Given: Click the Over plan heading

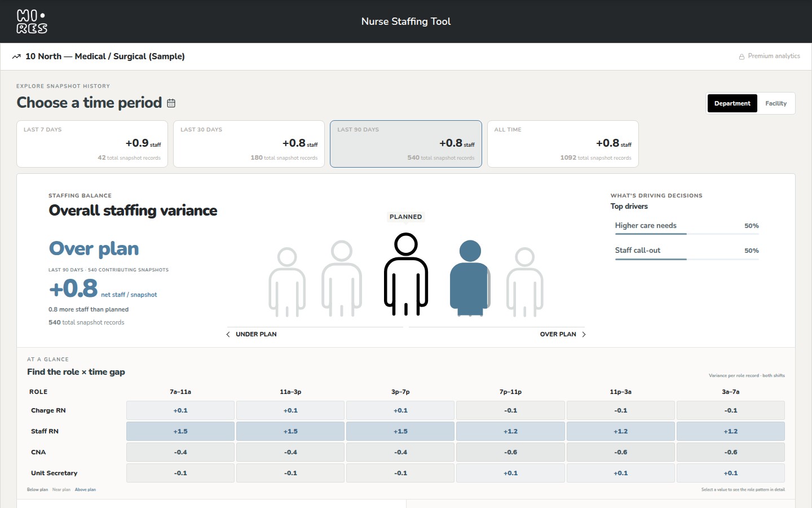Looking at the screenshot, I should (x=94, y=248).
